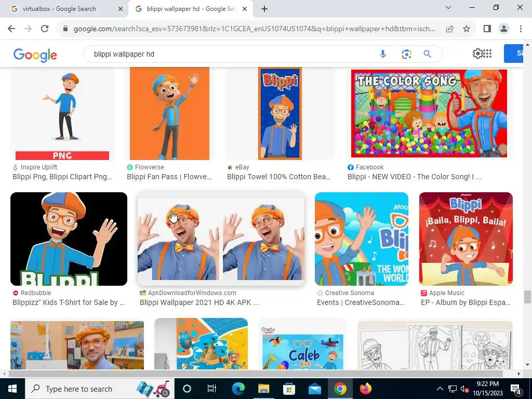Click taskbar Type here to search
Image resolution: width=532 pixels, height=399 pixels.
coord(99,389)
